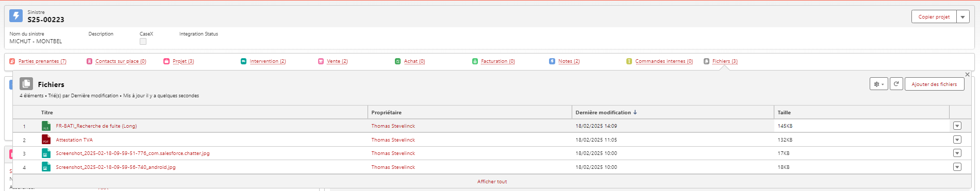Click the XLS icon of FR-BATI_Recherche de fuite
980x191 pixels.
click(x=46, y=126)
